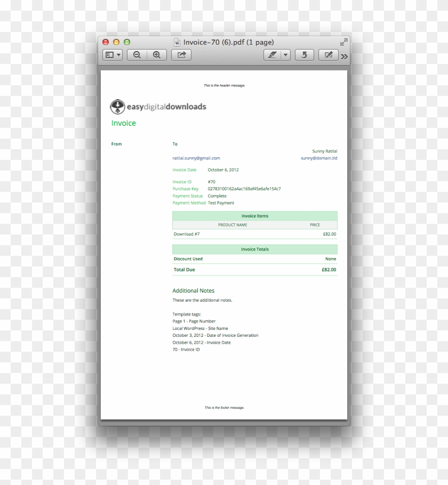Click the Invoice-70 (6).pdf window title
This screenshot has width=448, height=485.
(x=228, y=42)
